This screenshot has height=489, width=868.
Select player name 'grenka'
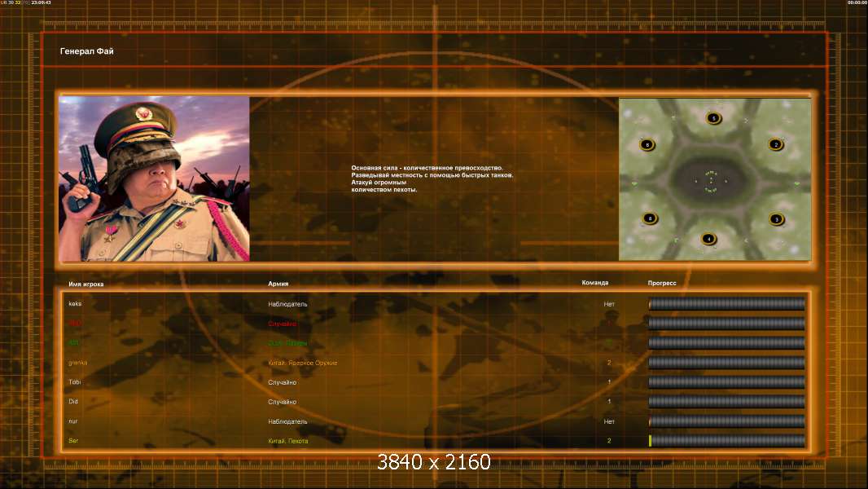pos(77,363)
